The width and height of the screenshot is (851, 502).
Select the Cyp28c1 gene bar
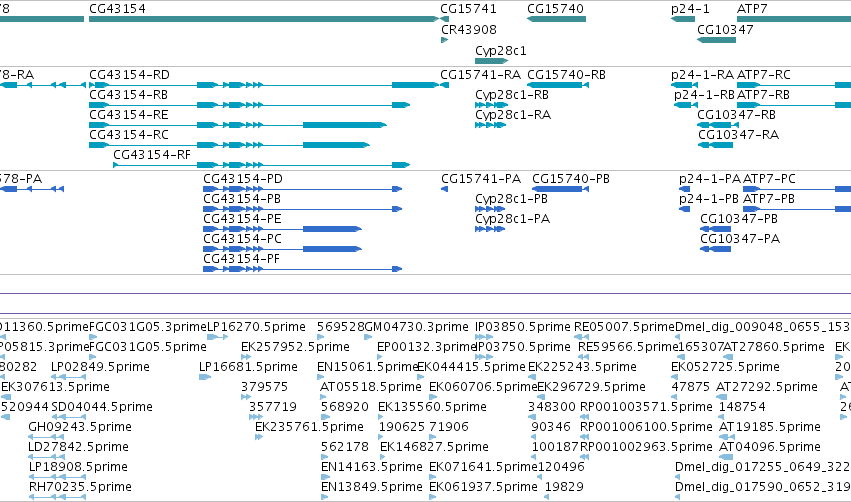pyautogui.click(x=491, y=61)
